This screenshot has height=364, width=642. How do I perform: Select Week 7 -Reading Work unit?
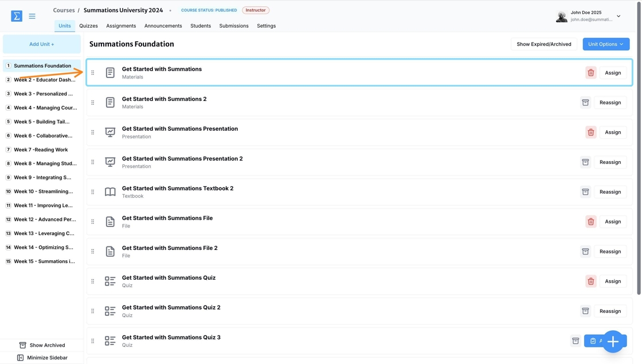tap(42, 150)
